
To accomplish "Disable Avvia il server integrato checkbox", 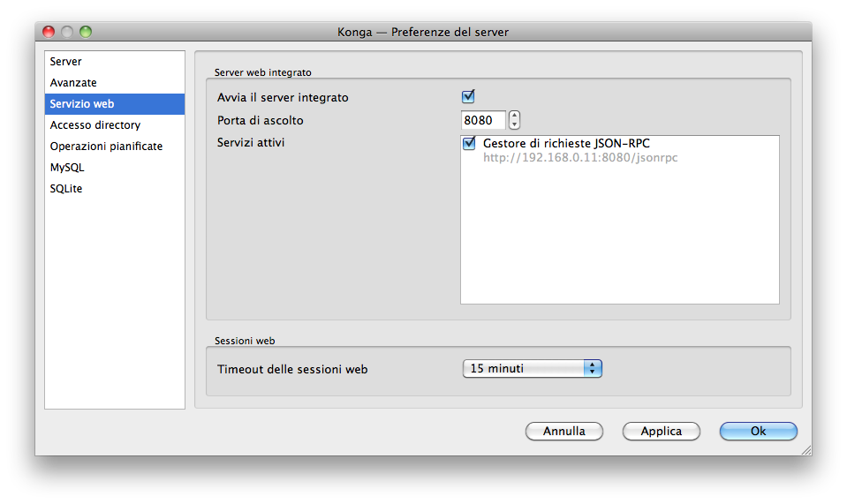I will (468, 97).
